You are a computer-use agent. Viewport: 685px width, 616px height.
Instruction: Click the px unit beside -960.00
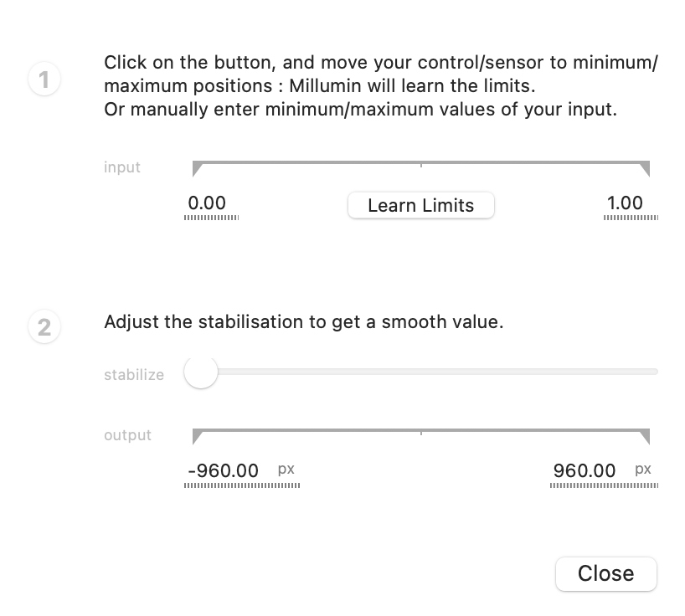(286, 470)
